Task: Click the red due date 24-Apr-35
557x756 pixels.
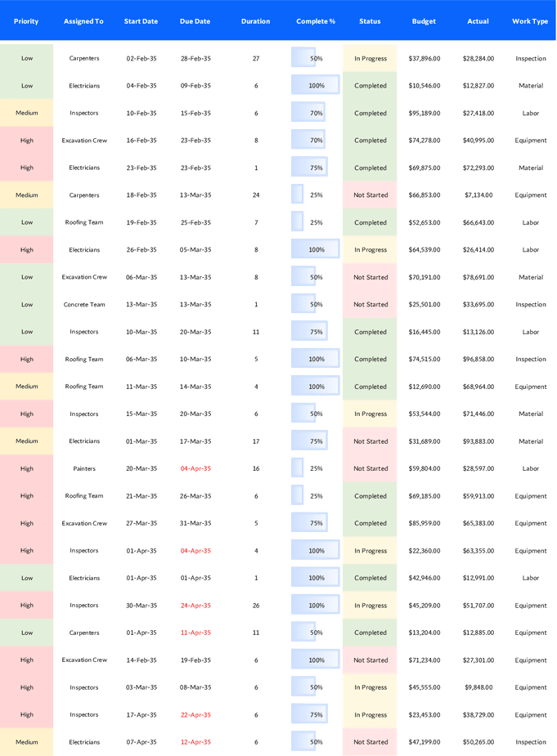Action: pyautogui.click(x=195, y=606)
